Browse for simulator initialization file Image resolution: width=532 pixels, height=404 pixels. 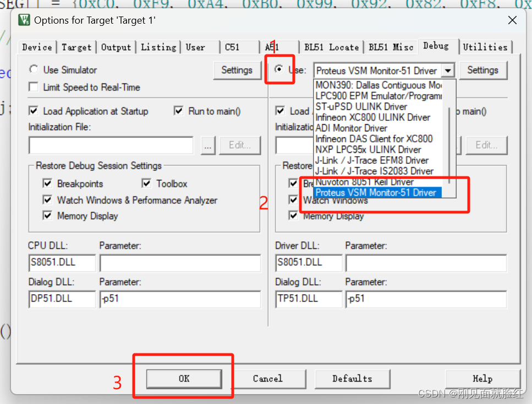[x=208, y=146]
